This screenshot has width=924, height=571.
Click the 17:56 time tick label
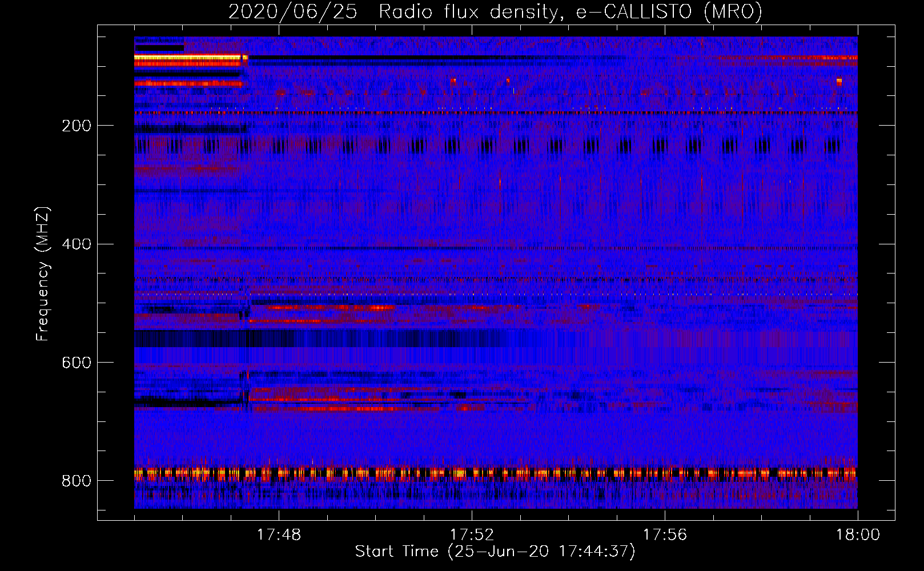[665, 535]
